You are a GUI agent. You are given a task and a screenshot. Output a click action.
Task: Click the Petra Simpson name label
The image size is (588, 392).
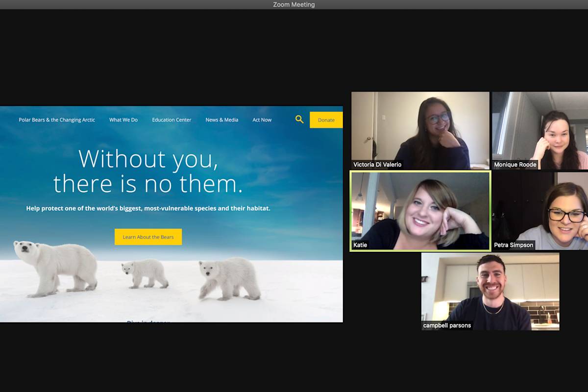click(x=514, y=245)
